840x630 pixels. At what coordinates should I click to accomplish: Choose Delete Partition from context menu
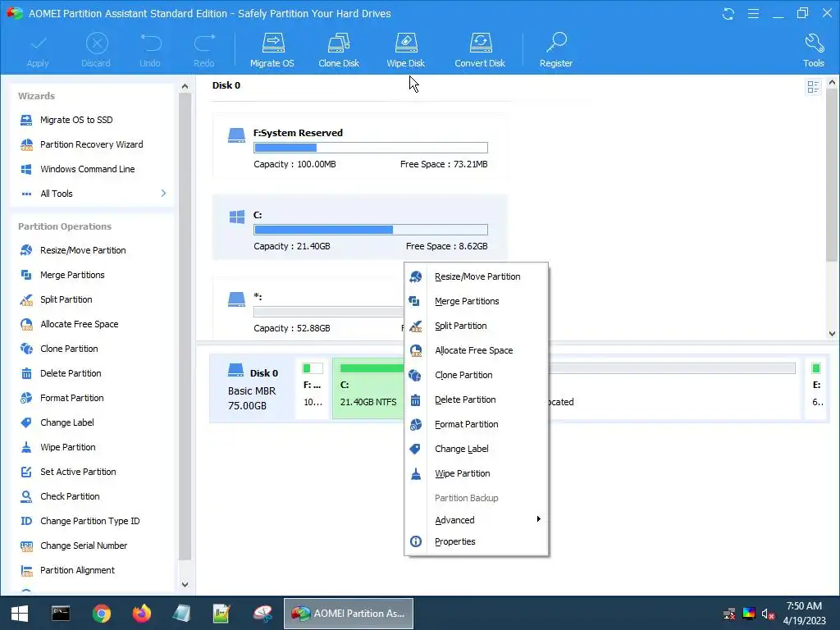coord(476,399)
